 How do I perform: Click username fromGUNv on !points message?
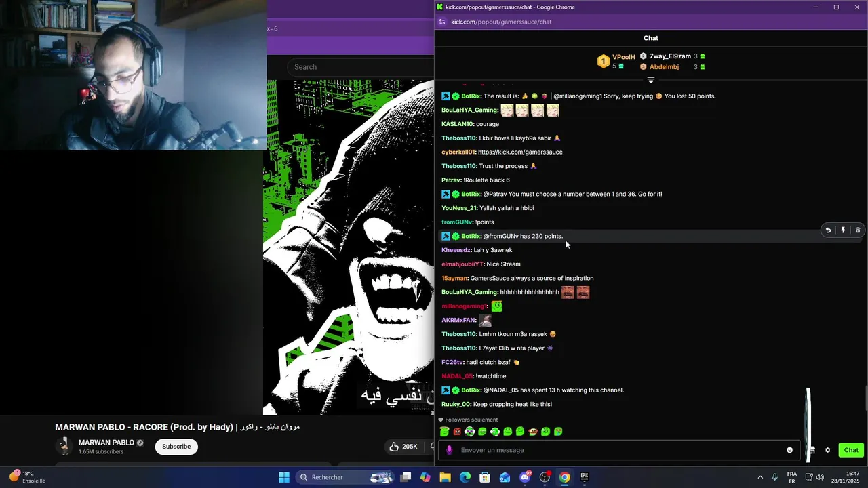(456, 222)
